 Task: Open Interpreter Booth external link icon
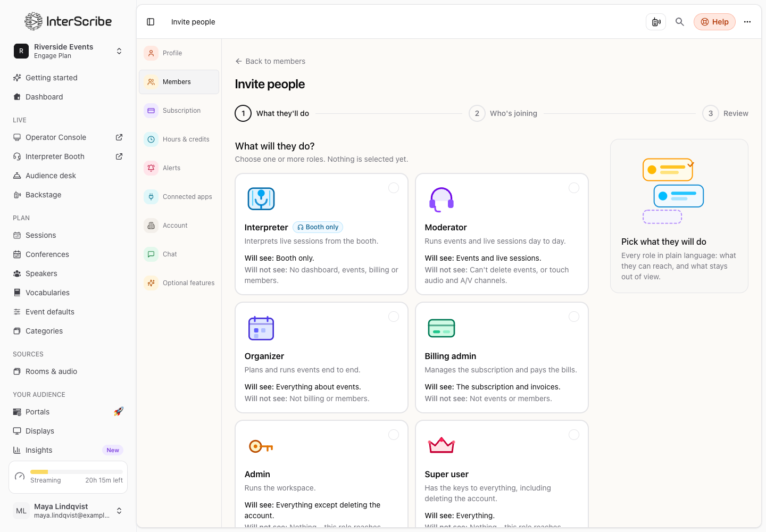pos(119,156)
